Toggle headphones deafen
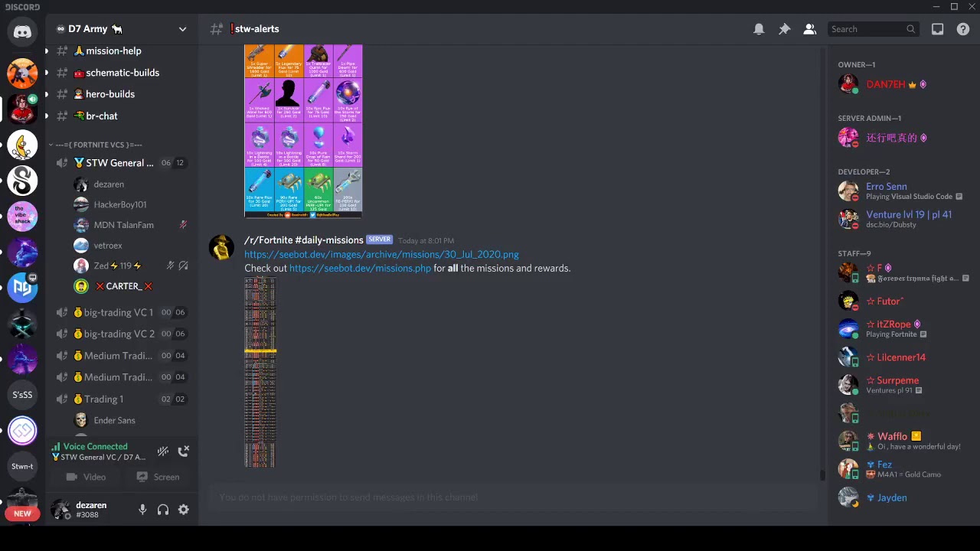 (x=163, y=510)
